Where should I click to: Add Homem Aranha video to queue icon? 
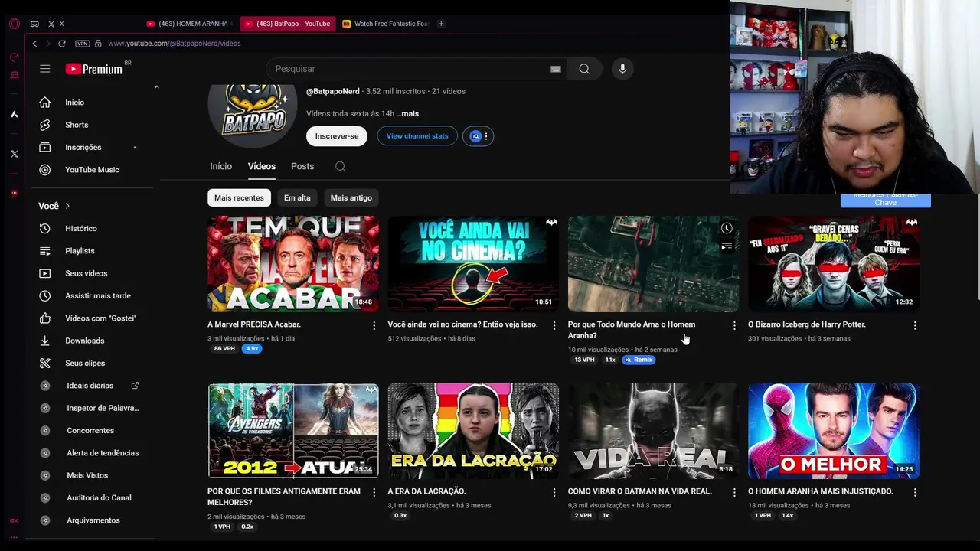(x=727, y=246)
